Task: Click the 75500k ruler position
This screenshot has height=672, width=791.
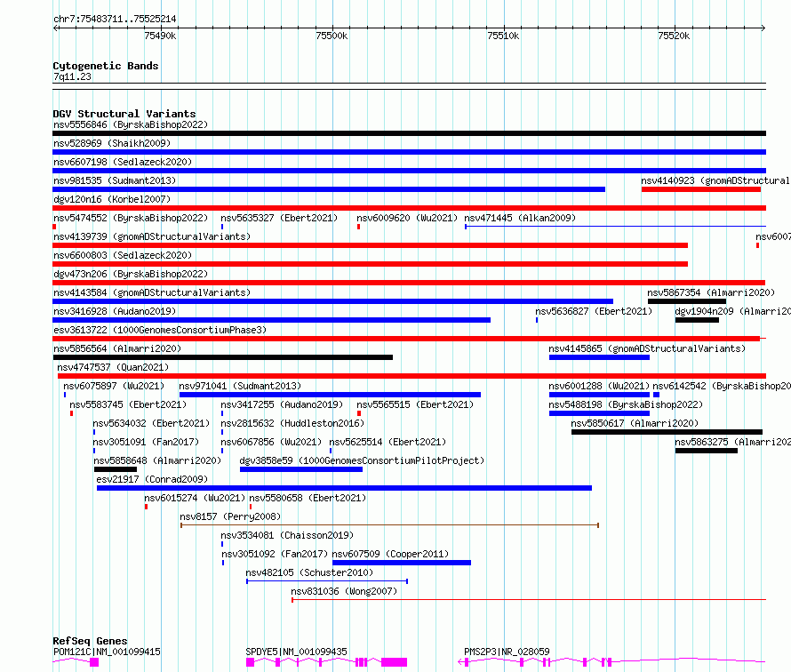Action: [332, 36]
